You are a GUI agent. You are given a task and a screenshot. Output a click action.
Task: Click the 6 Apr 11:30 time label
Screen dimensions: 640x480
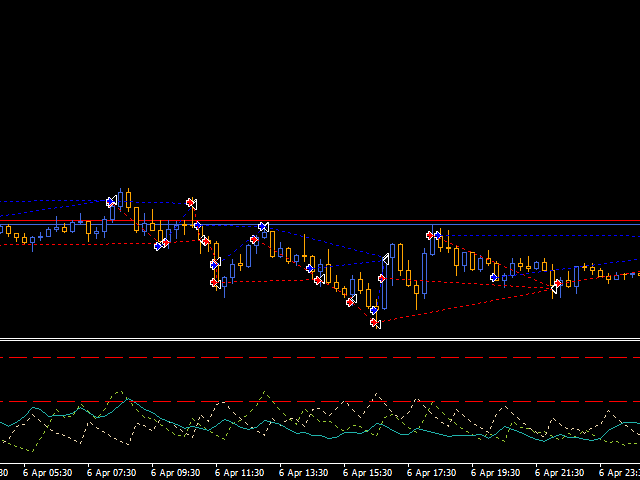coord(239,472)
